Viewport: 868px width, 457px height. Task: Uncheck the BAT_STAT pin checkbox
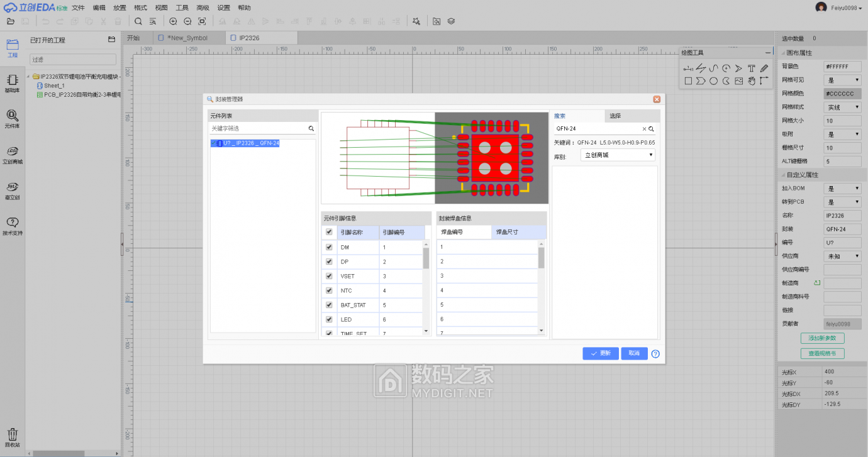point(329,305)
